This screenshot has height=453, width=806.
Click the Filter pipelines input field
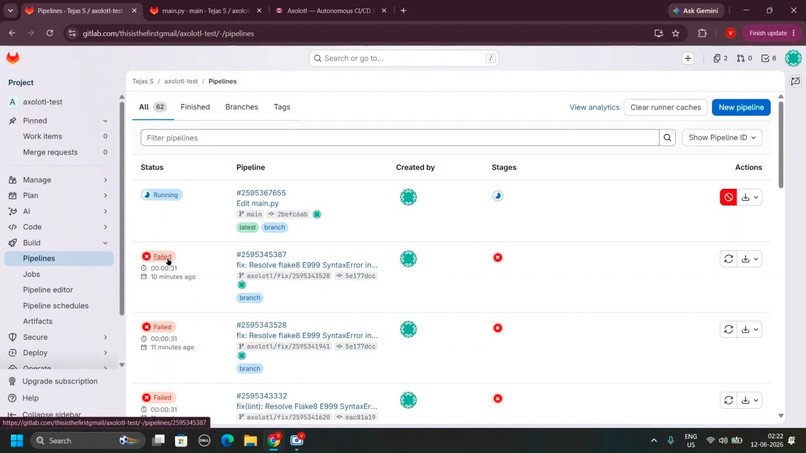point(400,138)
